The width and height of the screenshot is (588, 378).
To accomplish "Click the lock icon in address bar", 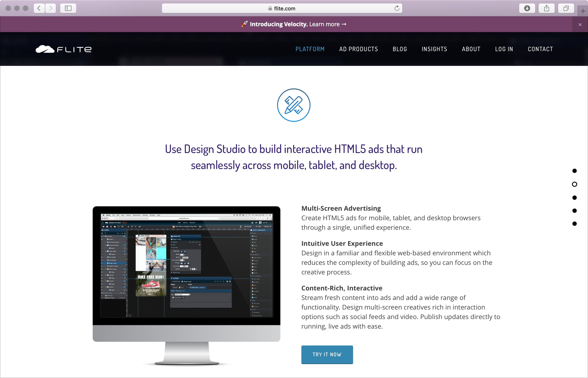I will [x=270, y=8].
